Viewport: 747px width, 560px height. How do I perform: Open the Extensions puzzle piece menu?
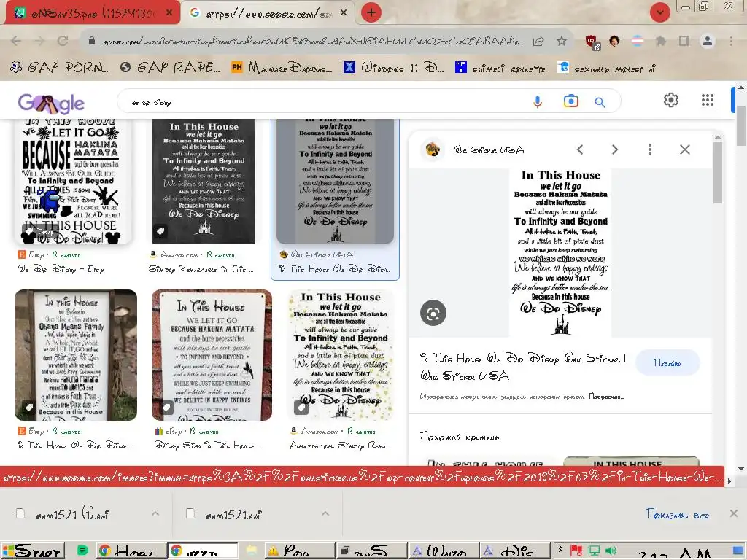(x=661, y=42)
